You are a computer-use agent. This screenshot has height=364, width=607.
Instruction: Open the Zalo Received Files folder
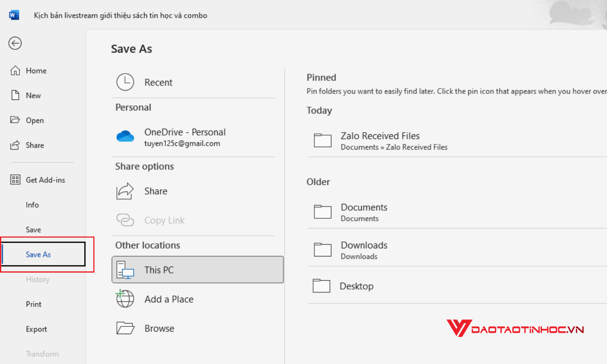pyautogui.click(x=380, y=140)
